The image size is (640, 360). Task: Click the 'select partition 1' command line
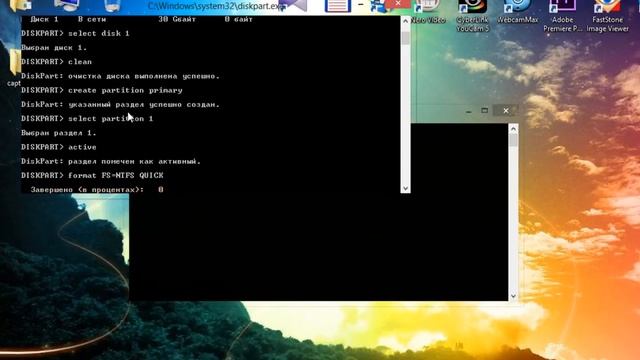[x=87, y=118]
